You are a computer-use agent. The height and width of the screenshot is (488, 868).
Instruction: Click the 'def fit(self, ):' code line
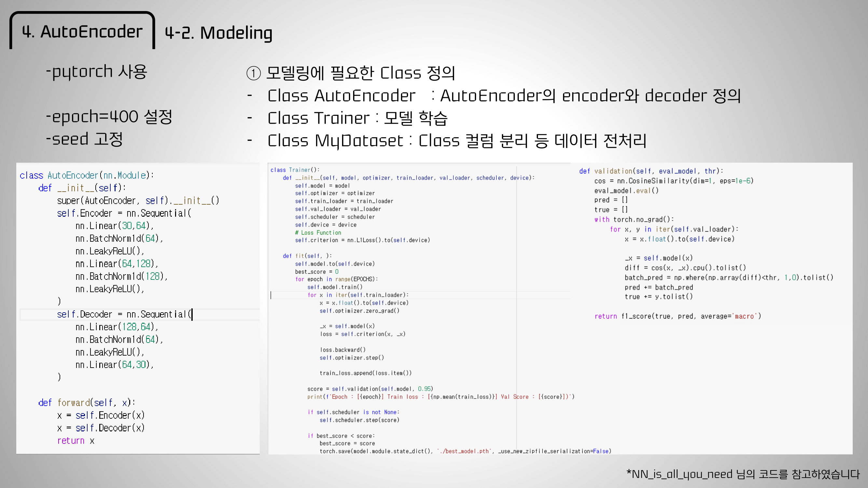(x=307, y=256)
